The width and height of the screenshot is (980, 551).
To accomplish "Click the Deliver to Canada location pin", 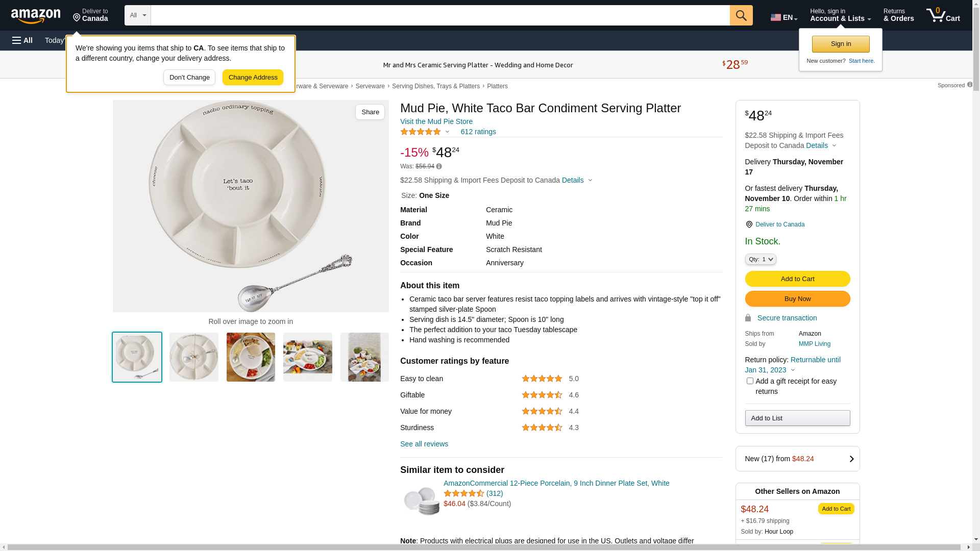I will [749, 224].
